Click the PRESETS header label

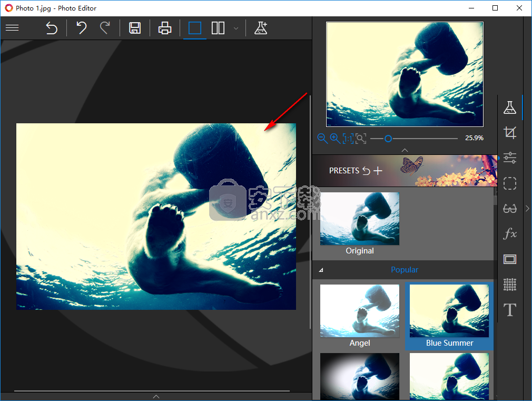pos(344,170)
